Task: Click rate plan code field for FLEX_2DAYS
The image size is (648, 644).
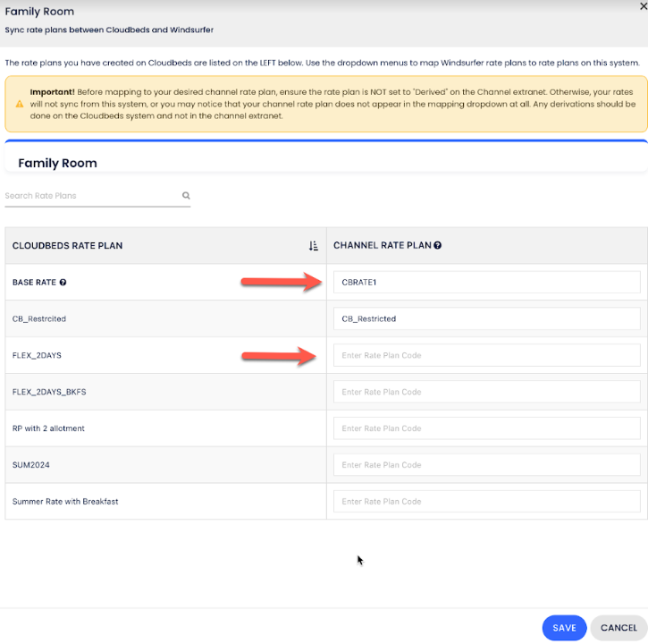Action: coord(486,355)
